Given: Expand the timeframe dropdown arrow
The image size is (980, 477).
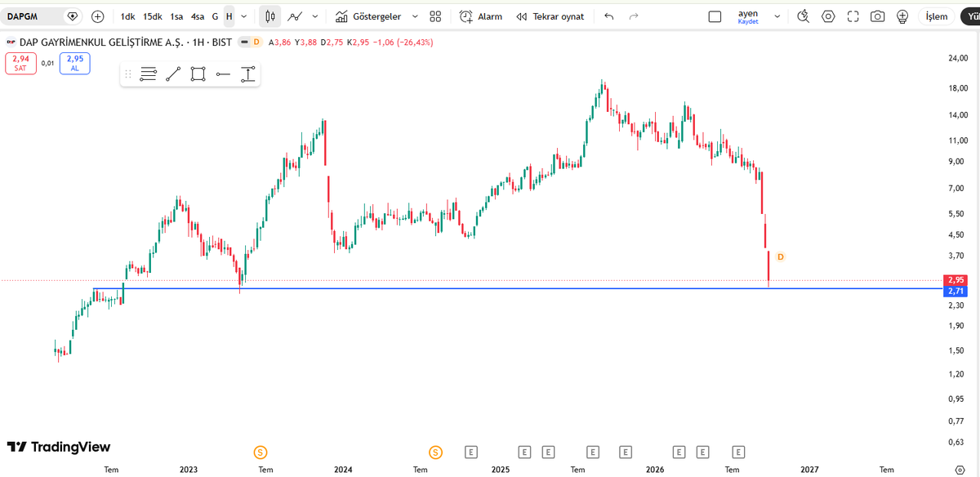Looking at the screenshot, I should click(x=243, y=16).
